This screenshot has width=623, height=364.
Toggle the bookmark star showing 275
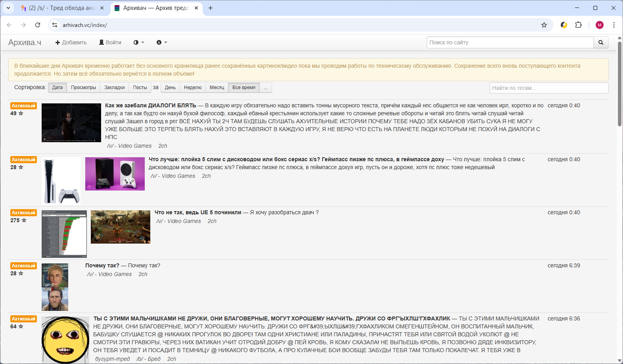tap(24, 220)
